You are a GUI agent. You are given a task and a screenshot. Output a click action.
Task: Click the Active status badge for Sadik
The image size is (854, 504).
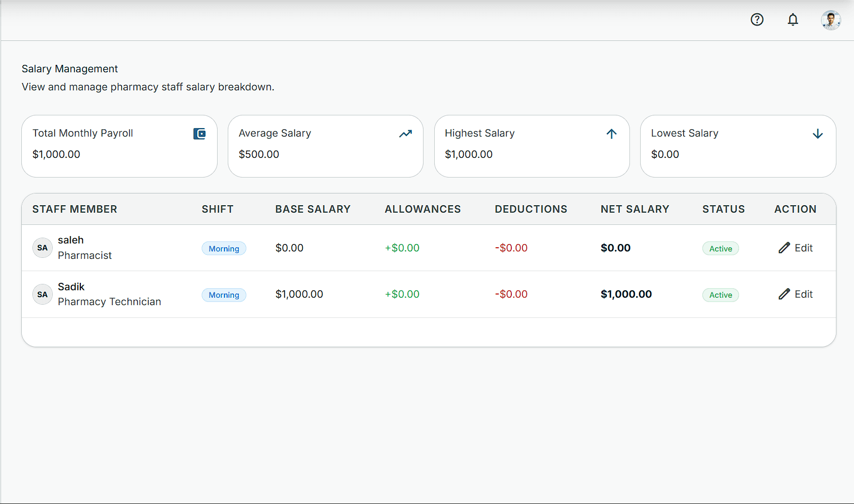(720, 295)
